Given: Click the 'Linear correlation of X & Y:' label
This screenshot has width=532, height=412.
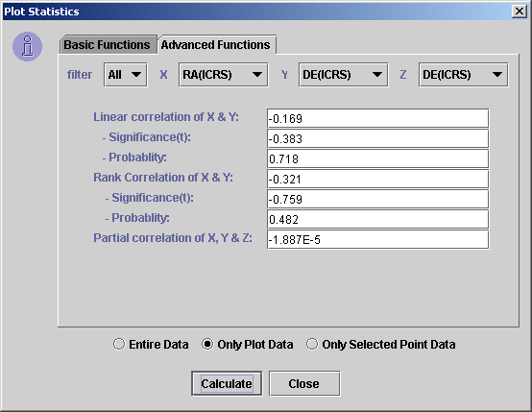Looking at the screenshot, I should pos(166,117).
